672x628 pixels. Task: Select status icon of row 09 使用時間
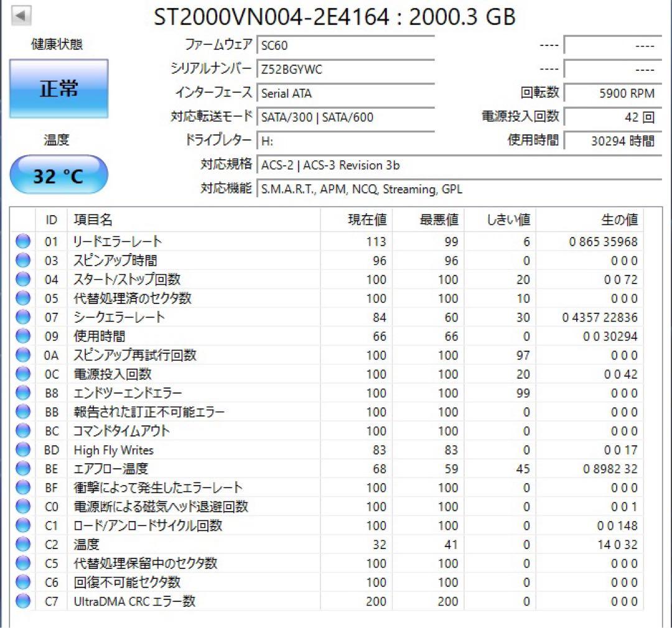pos(23,336)
